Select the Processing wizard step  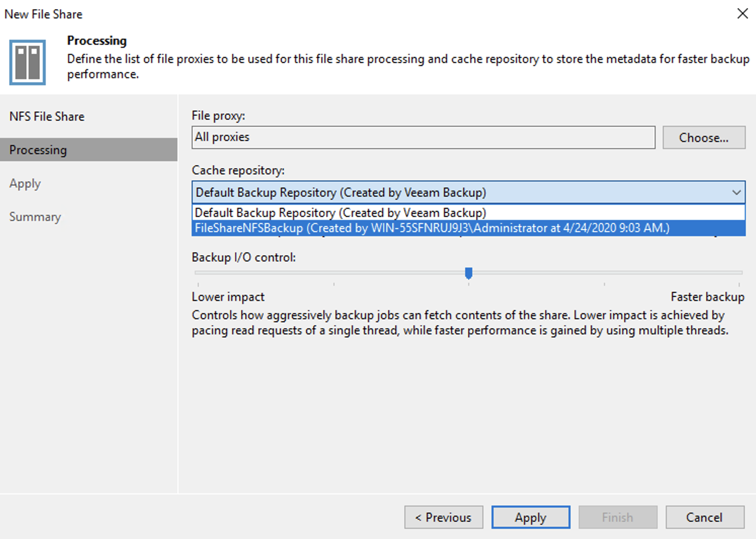pos(89,150)
